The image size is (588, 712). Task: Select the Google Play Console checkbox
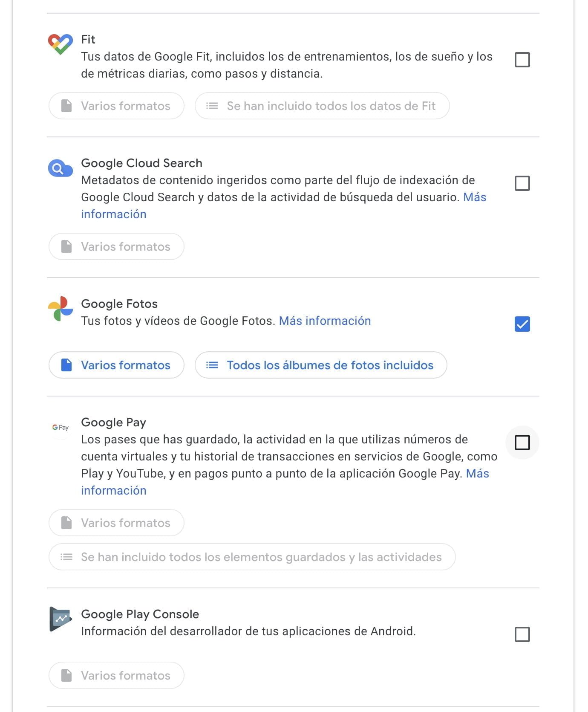522,634
